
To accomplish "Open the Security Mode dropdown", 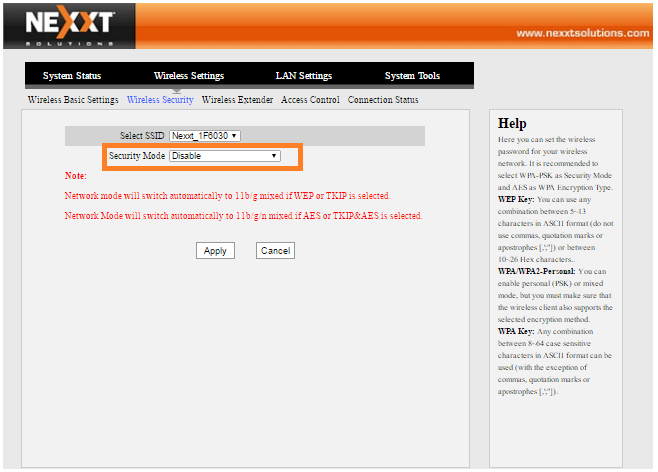I will click(224, 156).
